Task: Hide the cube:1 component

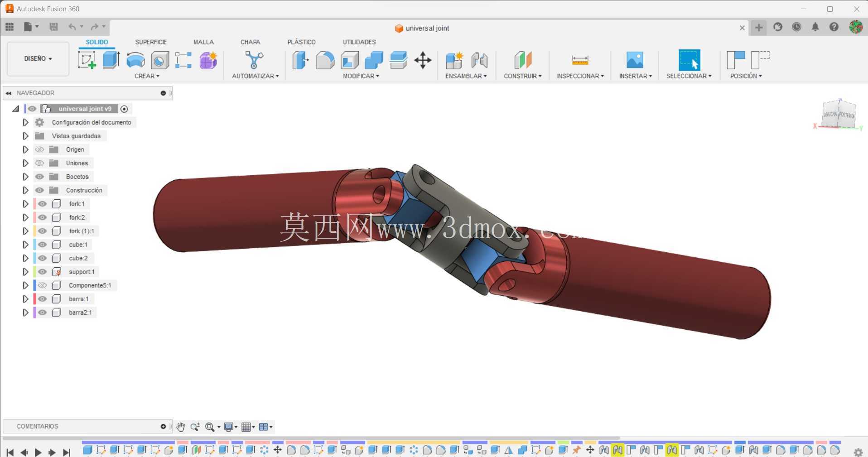Action: tap(42, 245)
